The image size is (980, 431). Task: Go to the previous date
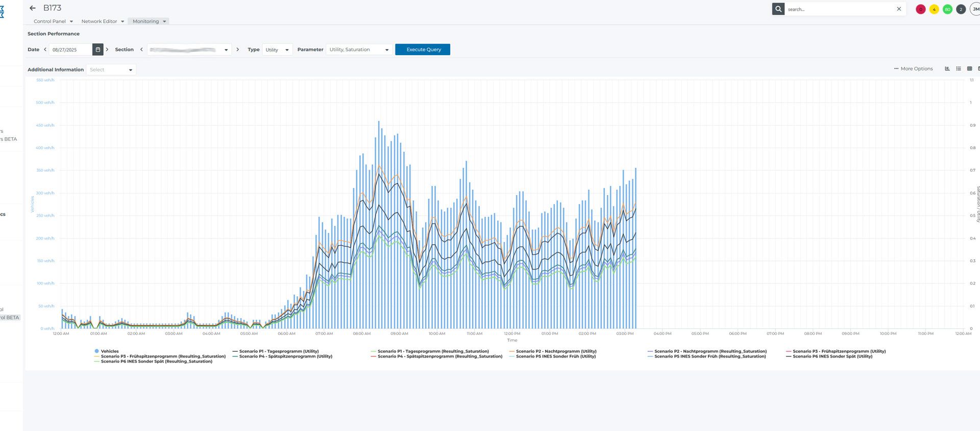pyautogui.click(x=45, y=50)
